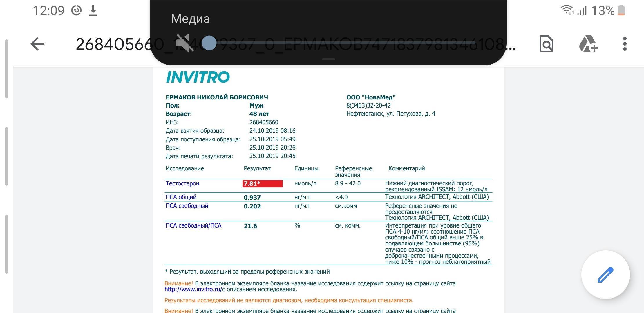Tap the back arrow icon

click(37, 44)
